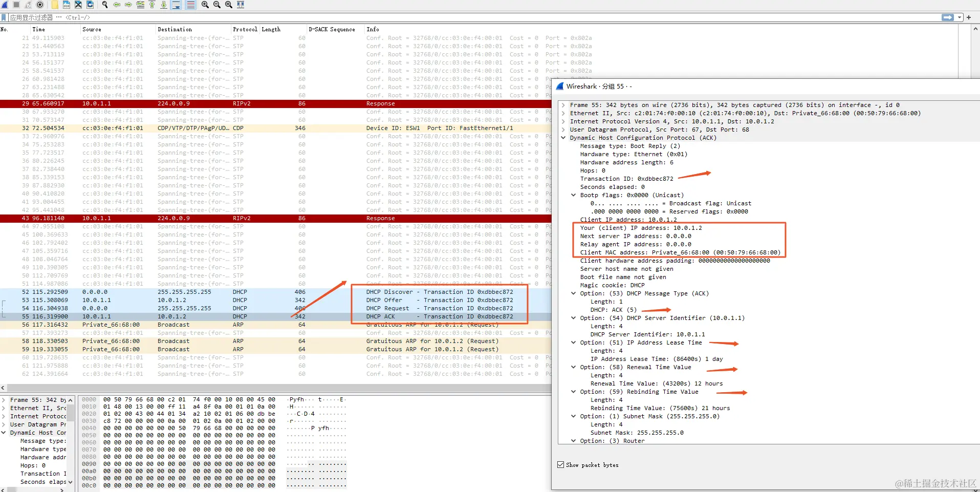The height and width of the screenshot is (492, 980).
Task: Open a capture file via the folder icon
Action: pyautogui.click(x=55, y=5)
